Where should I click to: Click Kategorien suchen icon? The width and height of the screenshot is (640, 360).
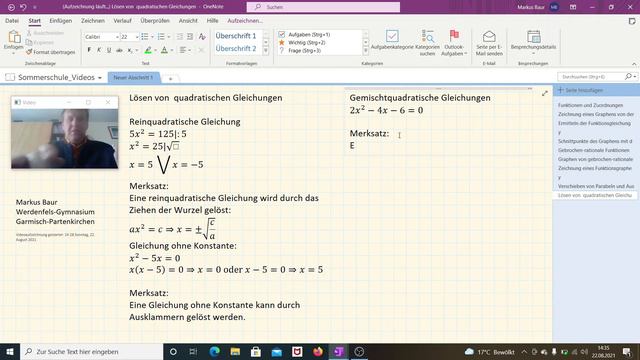pyautogui.click(x=427, y=43)
